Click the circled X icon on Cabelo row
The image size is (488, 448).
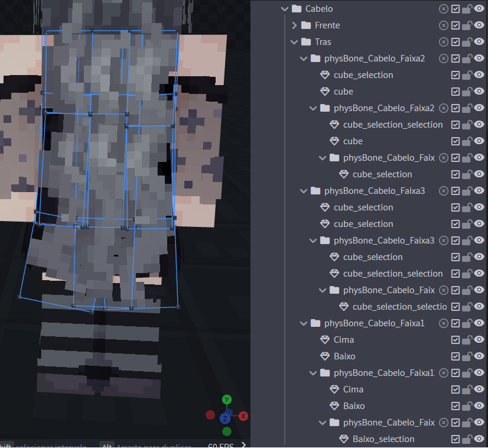click(444, 9)
